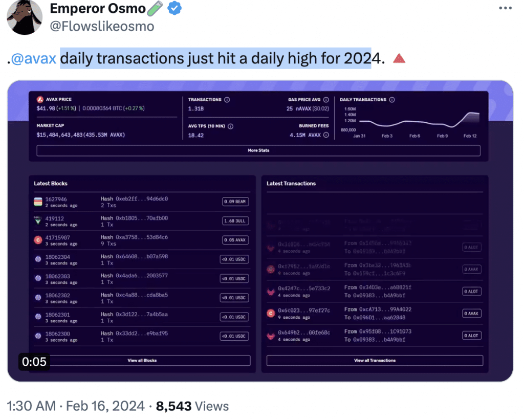This screenshot has width=524, height=420.
Task: Click the C-Chain icon for block 41715907
Action: click(38, 240)
